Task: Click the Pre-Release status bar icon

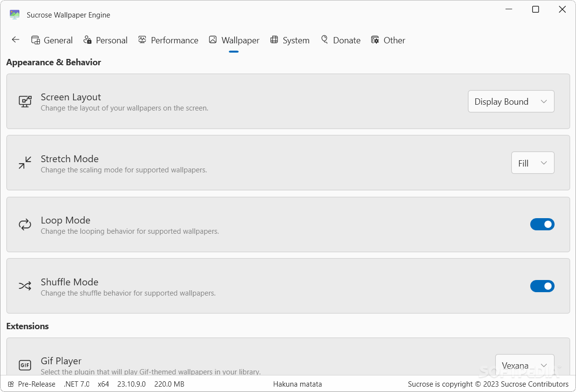Action: coord(11,384)
